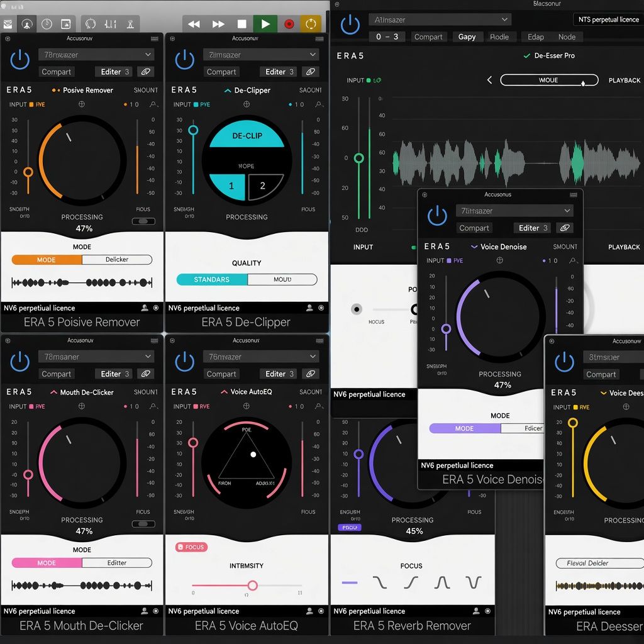Select the Gapy tab in De-Esser Pro
The height and width of the screenshot is (644, 644).
(x=467, y=37)
